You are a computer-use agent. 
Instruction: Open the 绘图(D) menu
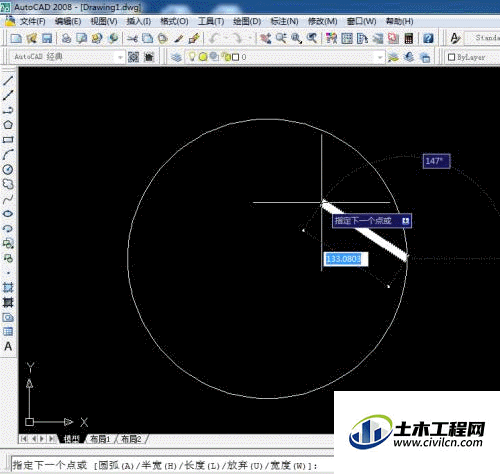click(247, 22)
